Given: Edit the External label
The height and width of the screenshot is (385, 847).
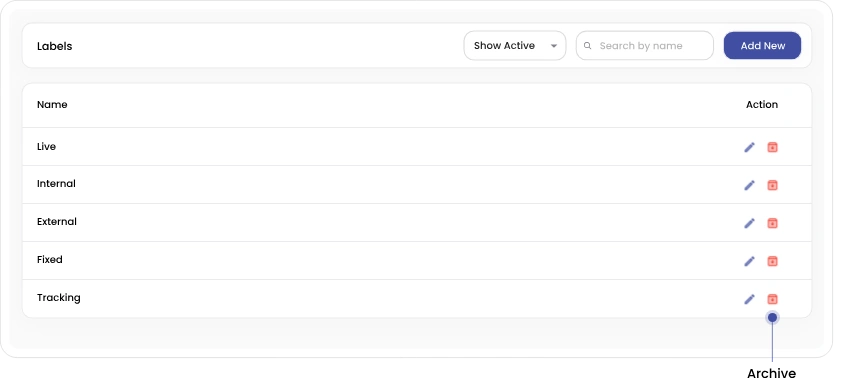Looking at the screenshot, I should 749,223.
